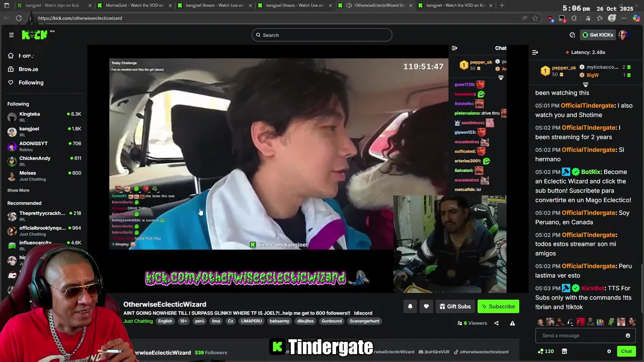The height and width of the screenshot is (362, 644).
Task: Close the MarinaGold browser tab
Action: pos(171,6)
